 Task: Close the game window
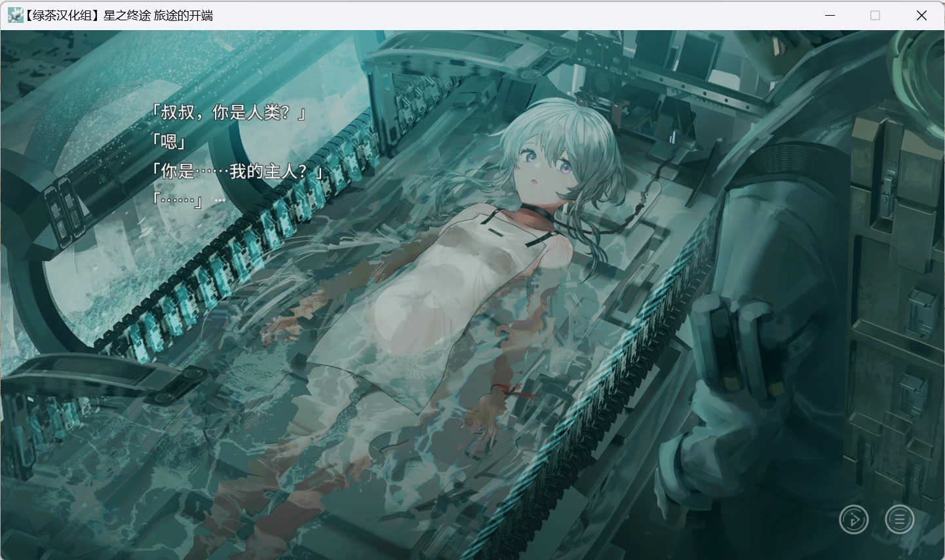(x=921, y=14)
